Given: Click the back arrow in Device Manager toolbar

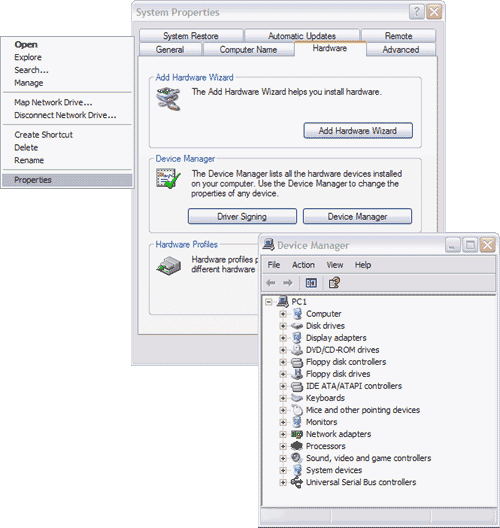Looking at the screenshot, I should pos(271,283).
